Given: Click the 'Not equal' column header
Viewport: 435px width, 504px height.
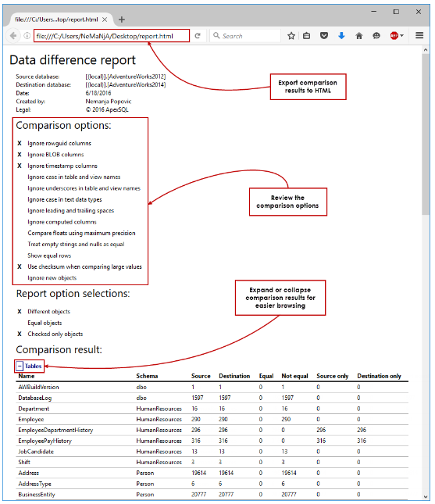Looking at the screenshot, I should pyautogui.click(x=294, y=376).
